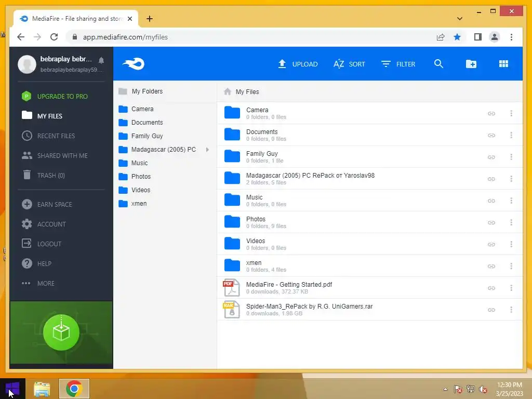Copy share link for Family Guy folder
This screenshot has width=532, height=399.
491,157
